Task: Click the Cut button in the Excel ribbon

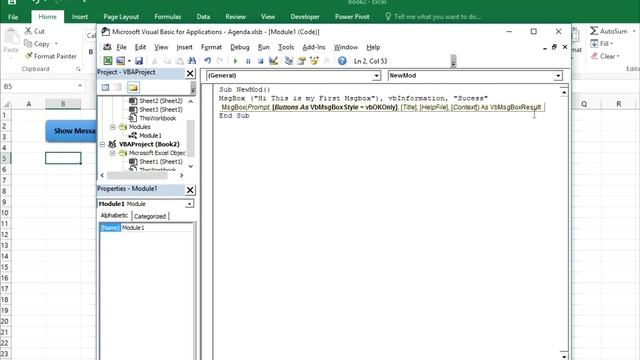Action: click(x=35, y=31)
